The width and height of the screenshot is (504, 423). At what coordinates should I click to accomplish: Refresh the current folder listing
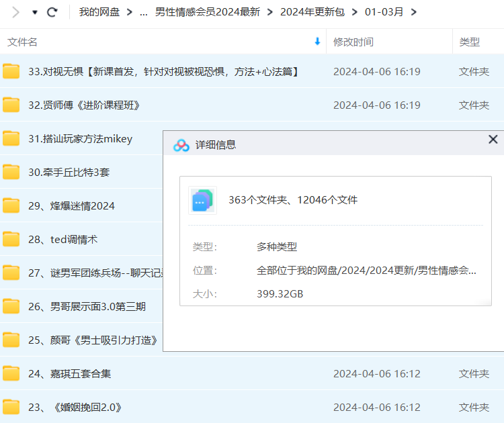coord(52,12)
